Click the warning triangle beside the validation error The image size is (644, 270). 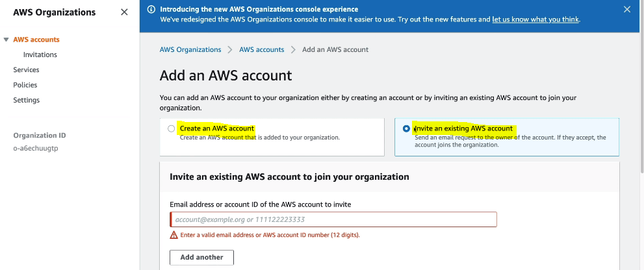[174, 235]
